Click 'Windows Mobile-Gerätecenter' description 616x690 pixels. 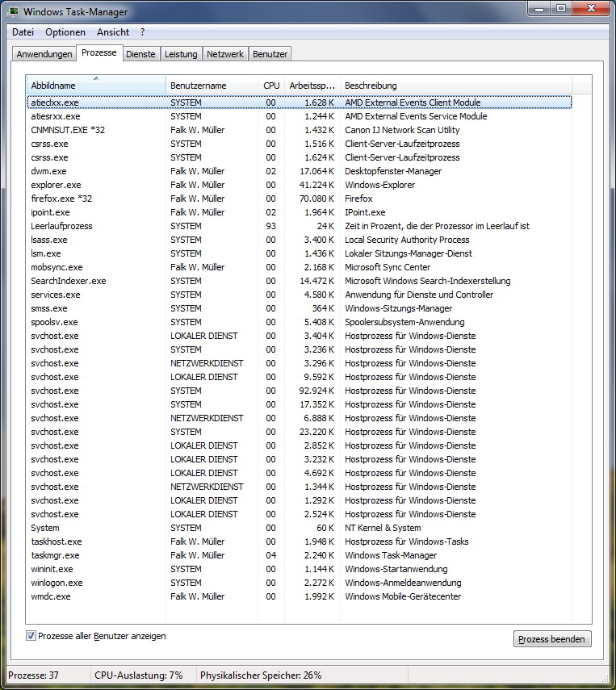403,596
